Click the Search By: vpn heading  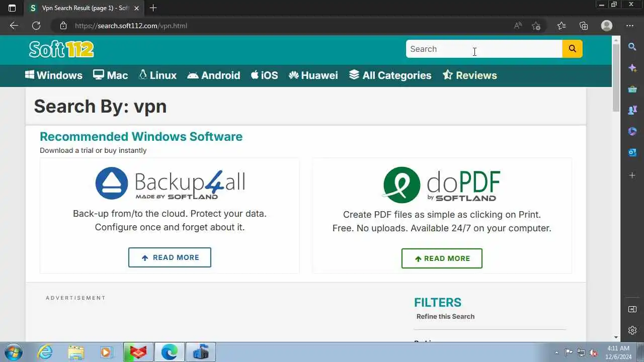100,106
